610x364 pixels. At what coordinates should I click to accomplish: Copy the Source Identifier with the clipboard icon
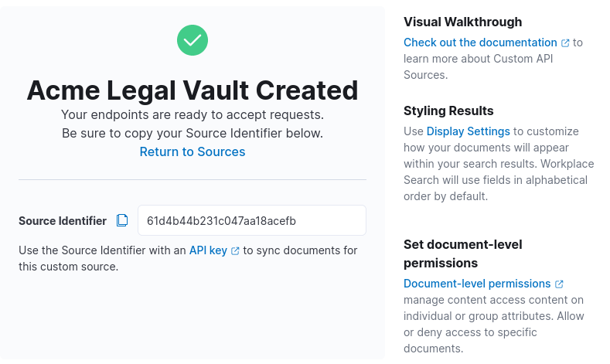[x=122, y=221]
